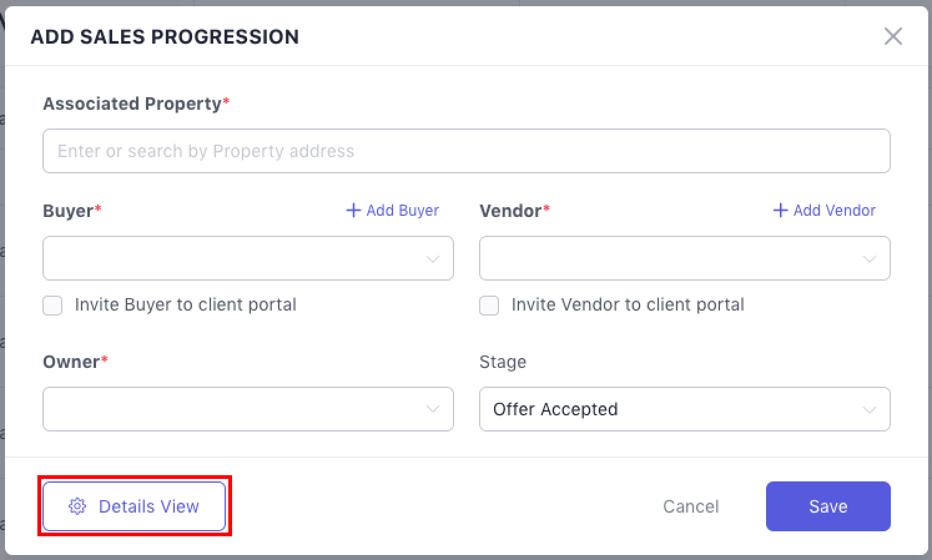The width and height of the screenshot is (932, 560).
Task: Enable Invite Buyer to client portal checkbox
Action: (52, 306)
